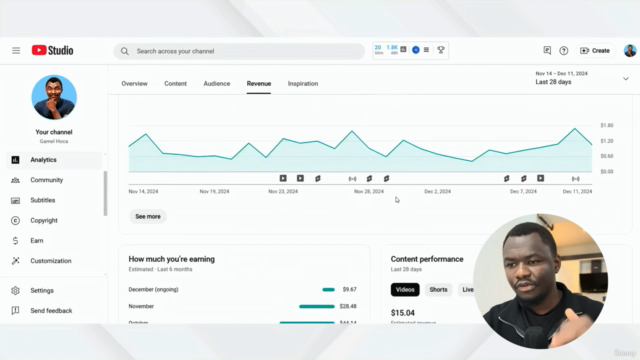Click the Send feedback item
640x360 pixels.
coord(54,311)
